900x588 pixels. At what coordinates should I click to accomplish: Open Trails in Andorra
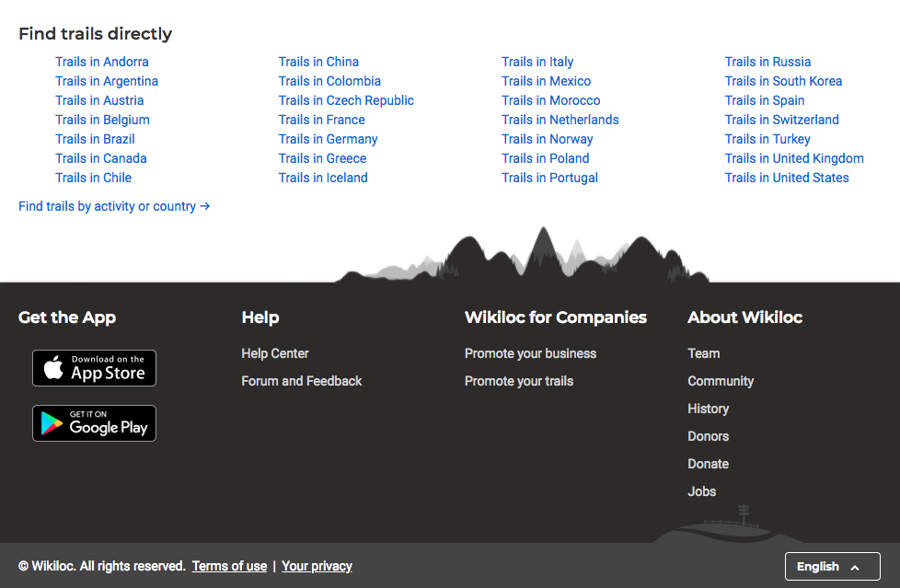click(x=101, y=62)
